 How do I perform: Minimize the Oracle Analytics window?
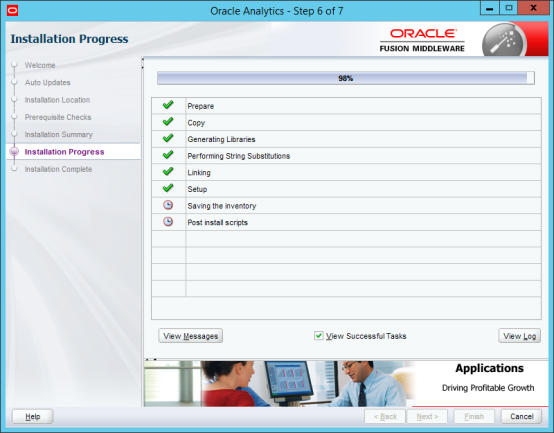click(489, 8)
